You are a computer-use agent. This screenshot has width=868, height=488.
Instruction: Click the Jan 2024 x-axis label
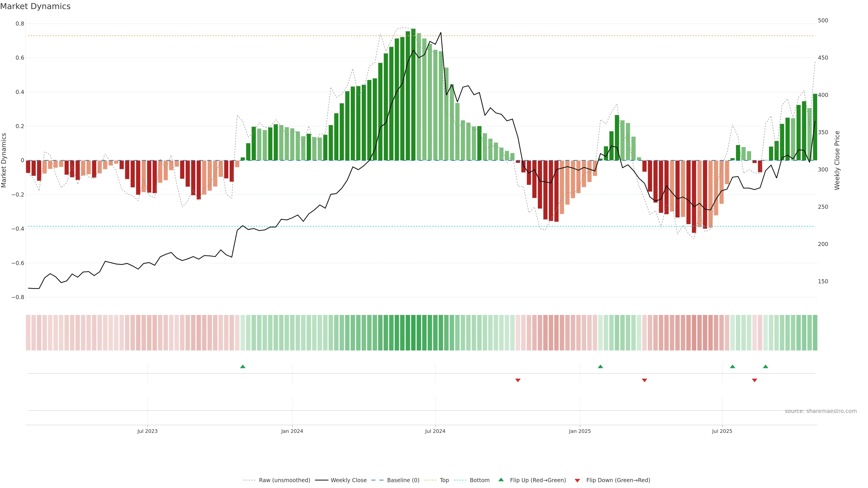pyautogui.click(x=292, y=431)
